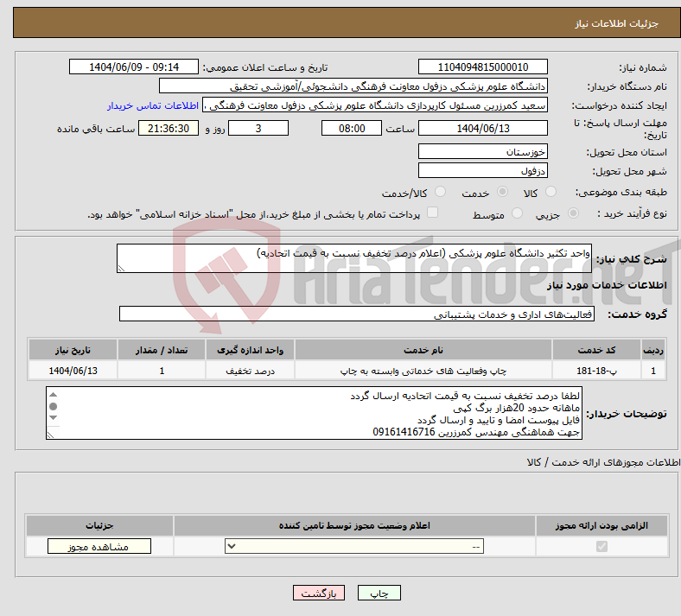Click the جزئیات اطلاعات نیاز page title
681x616 pixels.
[x=617, y=23]
